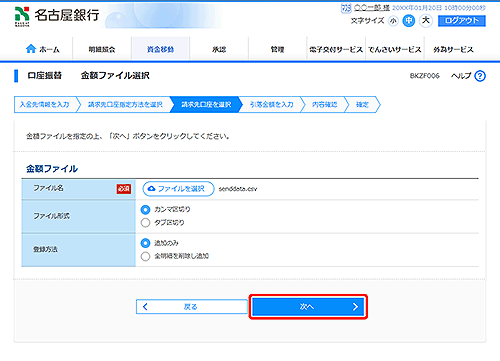The height and width of the screenshot is (361, 500).
Task: Select the カンマ区切り radio option
Action: click(145, 210)
